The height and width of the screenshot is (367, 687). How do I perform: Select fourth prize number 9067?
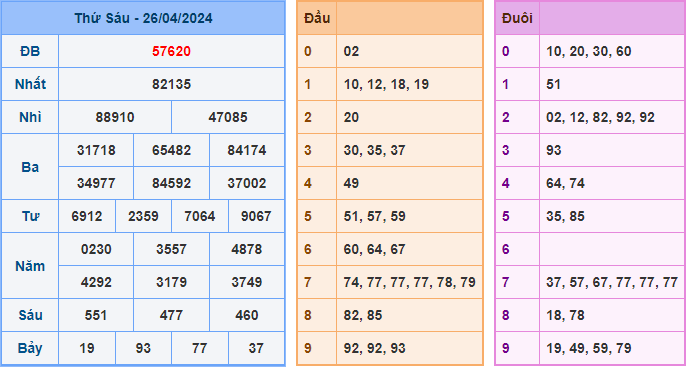click(256, 216)
